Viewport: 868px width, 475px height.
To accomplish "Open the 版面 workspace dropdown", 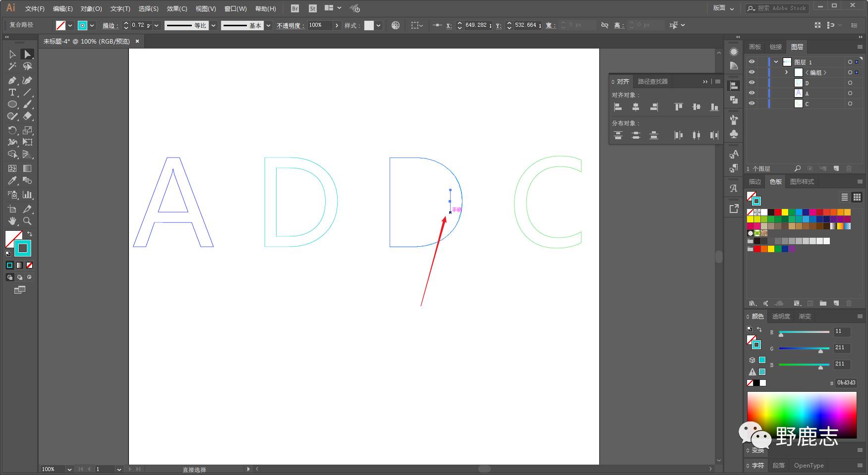I will [x=723, y=8].
